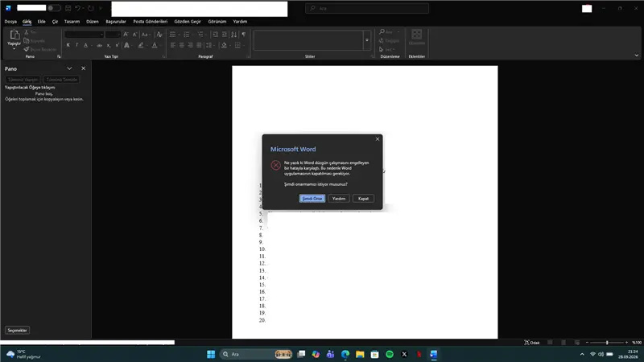Open the Windows Start menu
The image size is (644, 362).
click(211, 354)
